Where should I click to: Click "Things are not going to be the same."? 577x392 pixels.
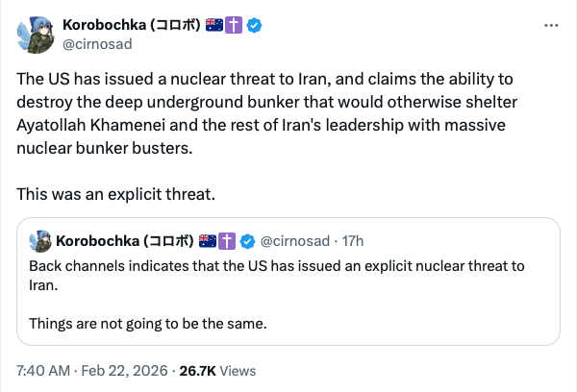click(x=147, y=323)
